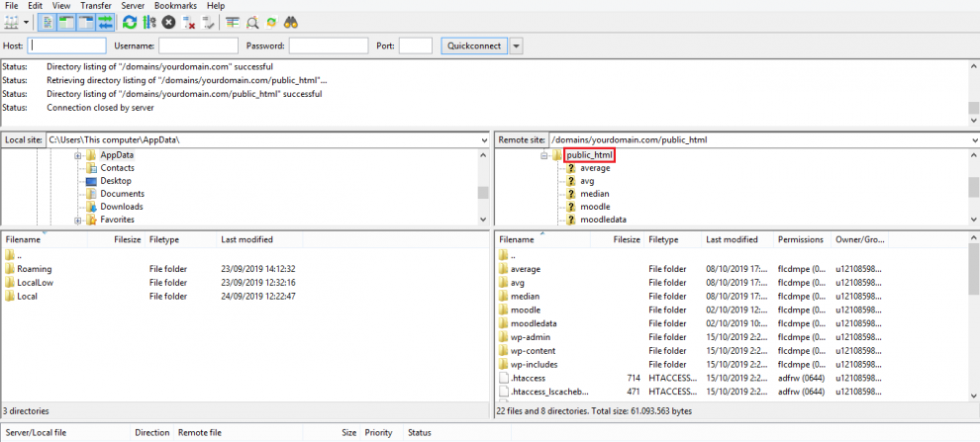The image size is (980, 442).
Task: Select moodledata in the remote directory tree
Action: pos(603,220)
